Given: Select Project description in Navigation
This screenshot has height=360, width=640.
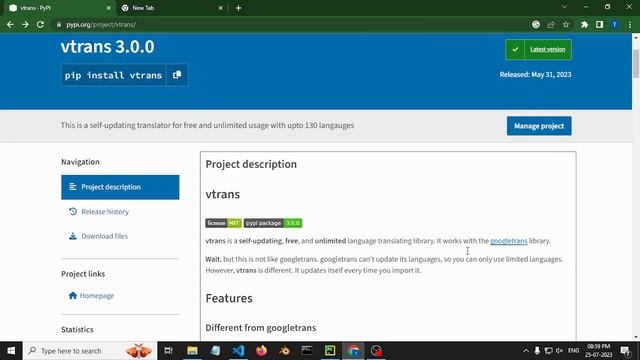Looking at the screenshot, I should pyautogui.click(x=120, y=187).
